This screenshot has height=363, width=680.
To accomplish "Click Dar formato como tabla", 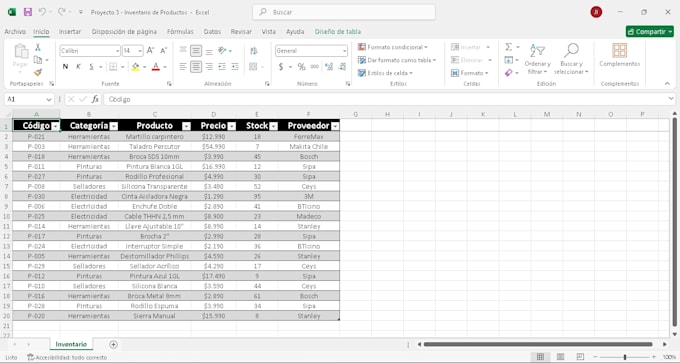I will [397, 60].
